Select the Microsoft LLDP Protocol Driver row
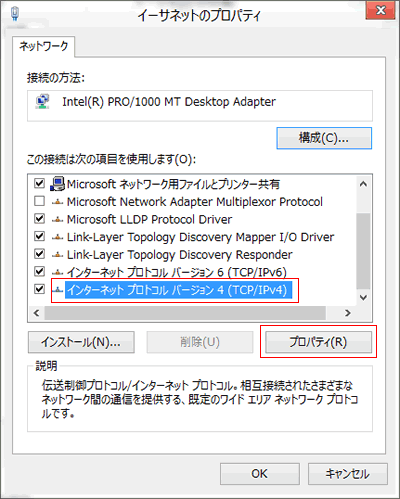 [149, 219]
